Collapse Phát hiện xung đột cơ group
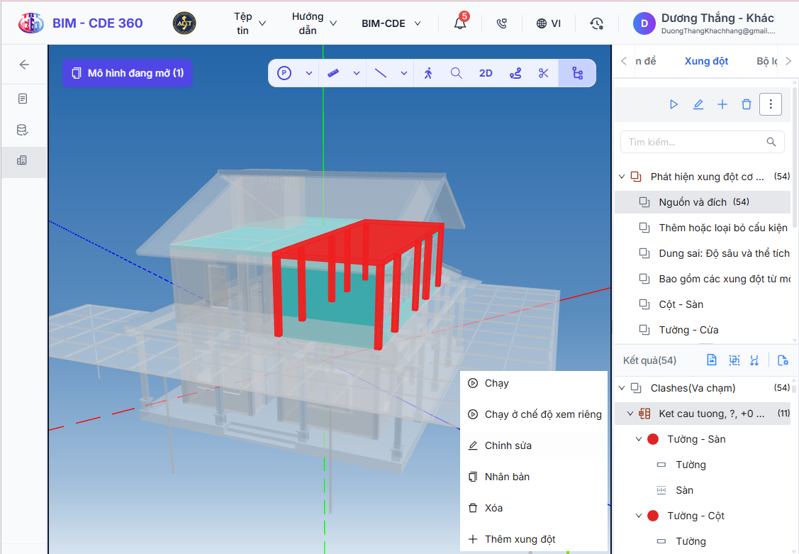Viewport: 799px width, 554px height. coord(622,177)
